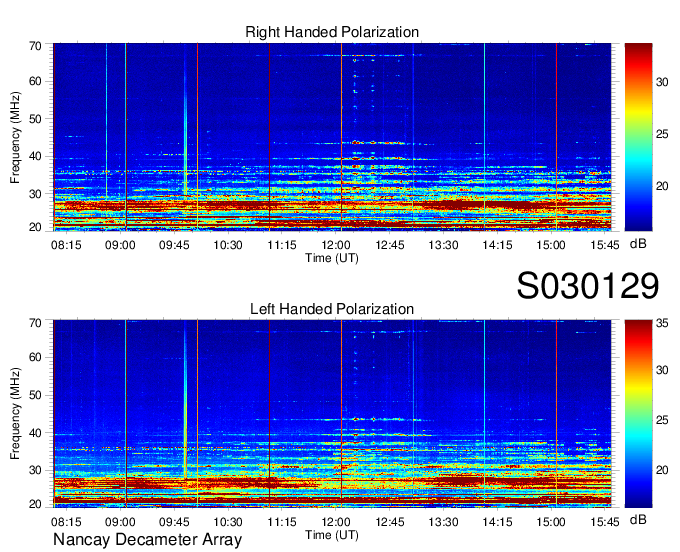Click the '14:15' time tick of Right Handed plot
The image size is (680, 552).
pos(497,245)
